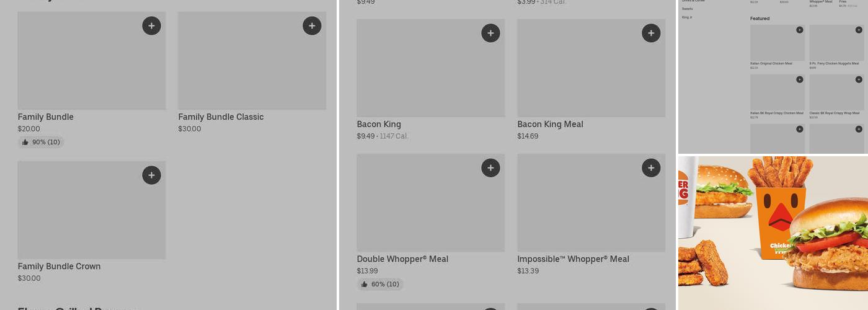Open the Family Bundle Classic image

tap(252, 61)
